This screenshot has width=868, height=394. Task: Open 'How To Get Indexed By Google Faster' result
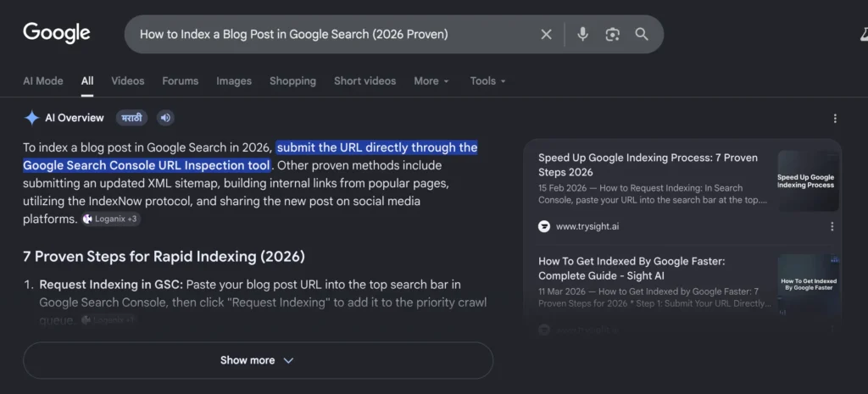point(632,269)
